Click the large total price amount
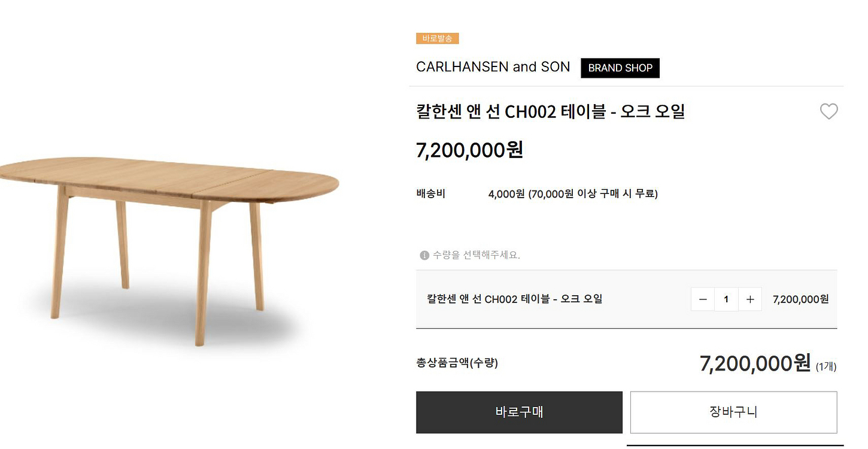Viewport: 868px width, 449px height. pos(755,363)
